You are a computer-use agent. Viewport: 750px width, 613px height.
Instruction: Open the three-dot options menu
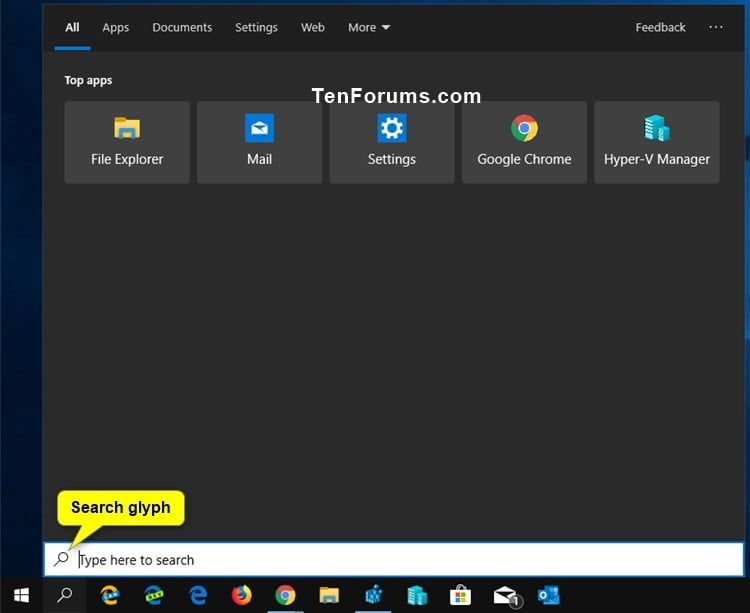coord(716,27)
